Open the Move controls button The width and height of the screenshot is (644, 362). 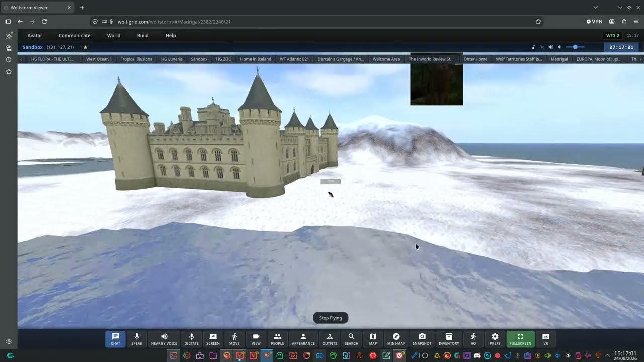(x=234, y=339)
